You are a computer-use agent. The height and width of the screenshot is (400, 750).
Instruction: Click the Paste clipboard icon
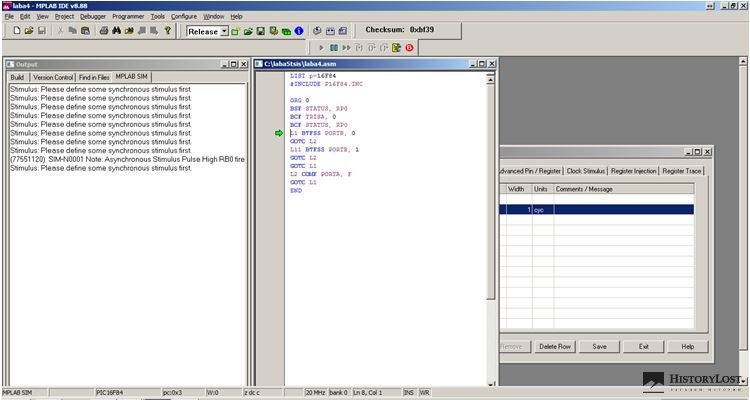[x=85, y=31]
